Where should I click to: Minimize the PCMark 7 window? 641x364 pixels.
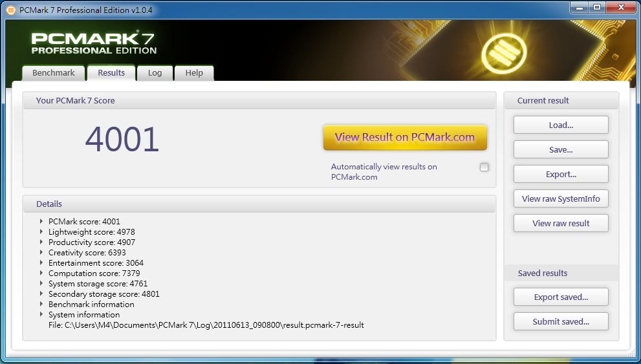point(579,8)
